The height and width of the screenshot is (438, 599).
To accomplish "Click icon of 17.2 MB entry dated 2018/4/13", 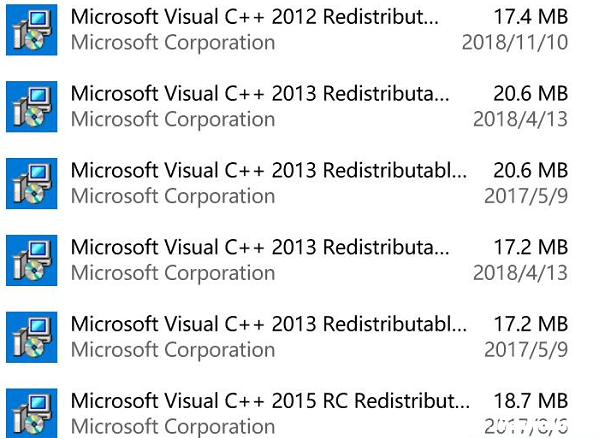I will tap(32, 260).
